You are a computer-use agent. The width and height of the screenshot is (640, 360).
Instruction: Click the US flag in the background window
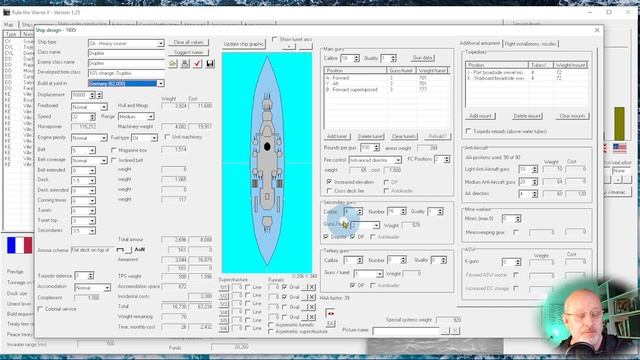tap(619, 148)
